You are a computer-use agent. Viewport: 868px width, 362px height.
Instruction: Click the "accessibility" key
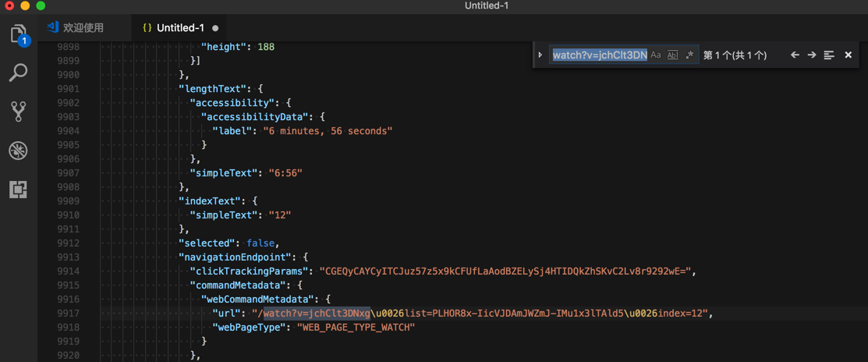pyautogui.click(x=231, y=103)
